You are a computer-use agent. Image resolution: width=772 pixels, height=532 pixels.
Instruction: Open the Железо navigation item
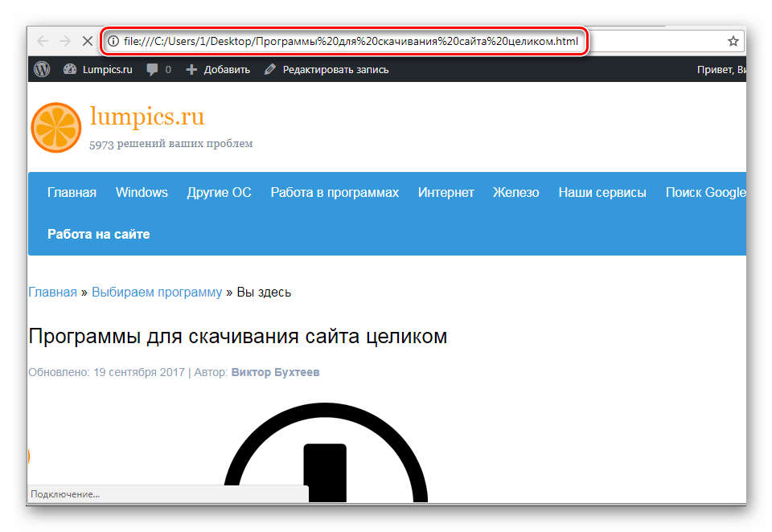click(515, 192)
